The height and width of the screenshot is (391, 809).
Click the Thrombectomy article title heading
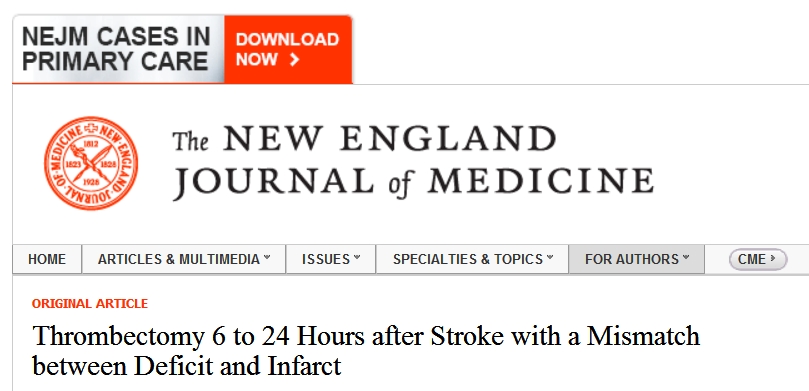(366, 351)
